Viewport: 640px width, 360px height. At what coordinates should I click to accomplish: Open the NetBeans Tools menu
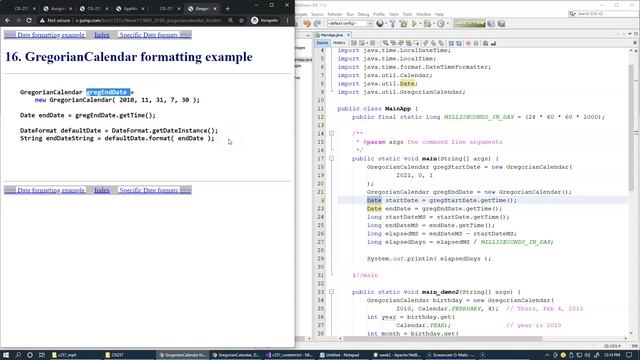pyautogui.click(x=407, y=14)
